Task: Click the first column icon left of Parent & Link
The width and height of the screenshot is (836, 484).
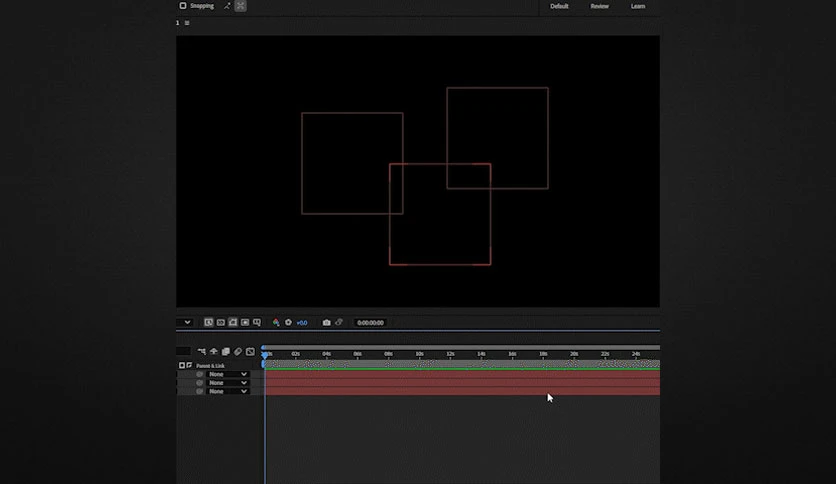Action: tap(182, 366)
